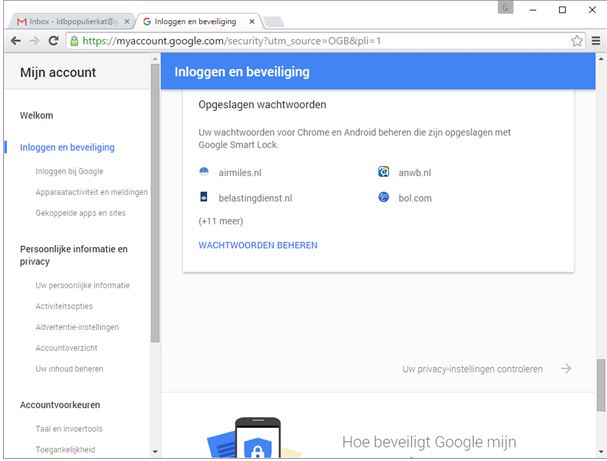607x461 pixels.
Task: Open the Chrome hamburger menu
Action: point(596,41)
